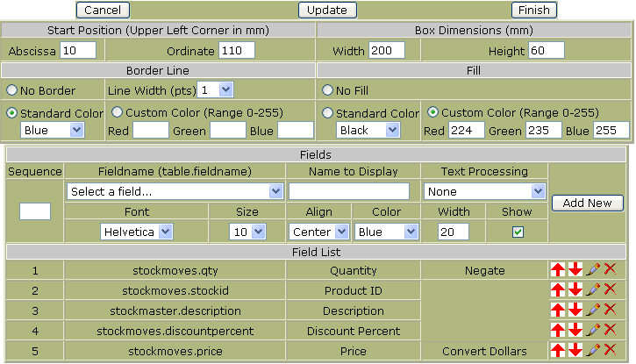Move the Price row up
Screen dimensions: 636x364
click(x=558, y=350)
